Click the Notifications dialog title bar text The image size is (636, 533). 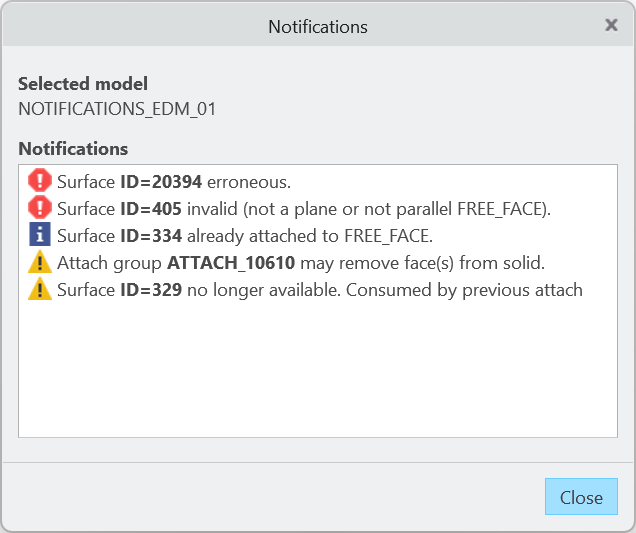pos(318,26)
